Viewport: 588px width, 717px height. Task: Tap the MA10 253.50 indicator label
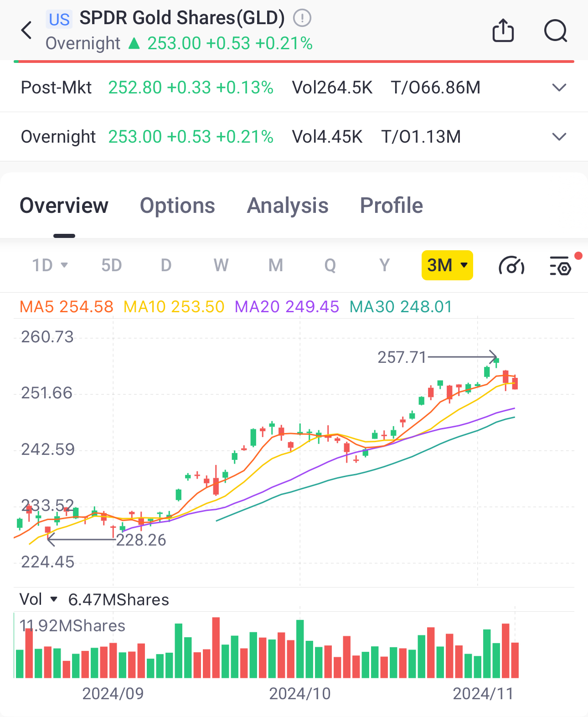pyautogui.click(x=174, y=307)
